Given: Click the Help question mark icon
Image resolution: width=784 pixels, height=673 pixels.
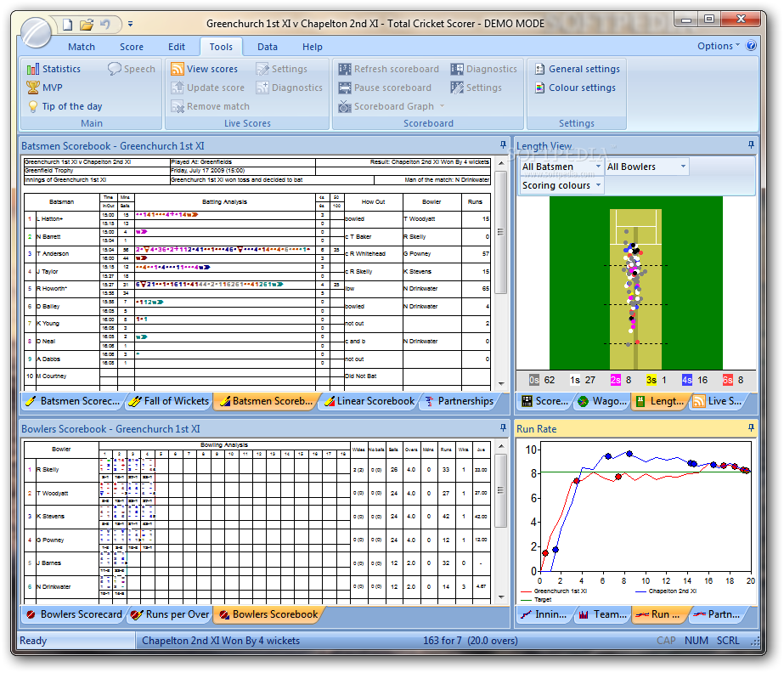Looking at the screenshot, I should coord(751,46).
